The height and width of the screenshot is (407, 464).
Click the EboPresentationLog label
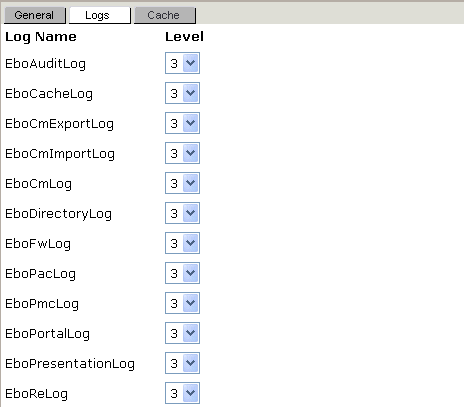(70, 364)
